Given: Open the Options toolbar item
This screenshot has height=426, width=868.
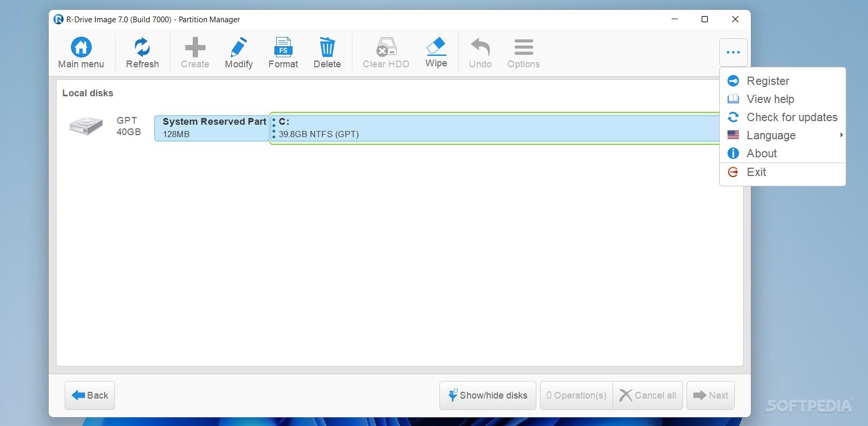Looking at the screenshot, I should click(523, 53).
